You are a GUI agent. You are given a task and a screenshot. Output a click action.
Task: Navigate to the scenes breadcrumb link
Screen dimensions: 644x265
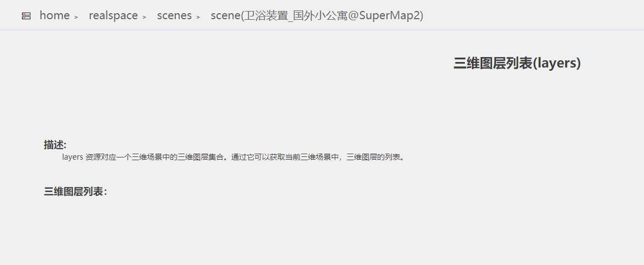click(174, 15)
